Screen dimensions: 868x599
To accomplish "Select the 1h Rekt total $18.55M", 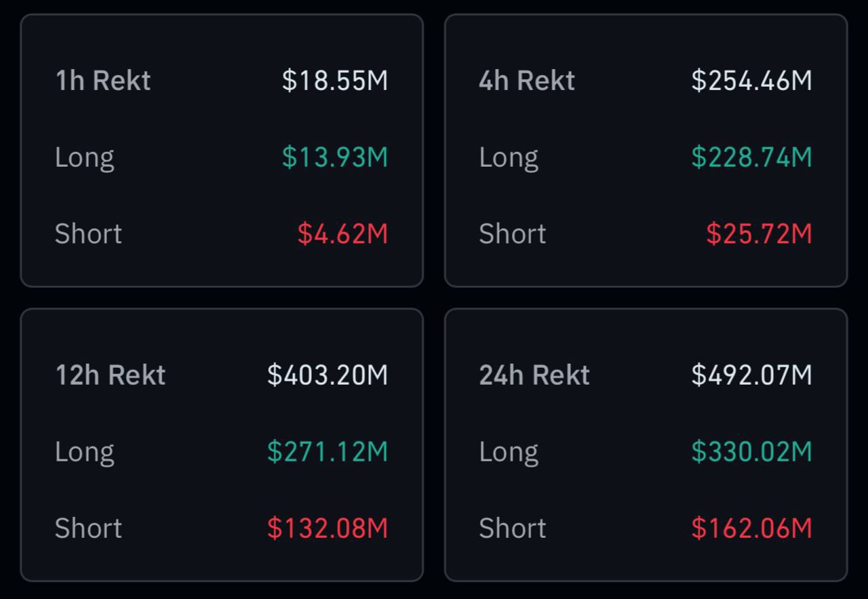I will coord(335,81).
